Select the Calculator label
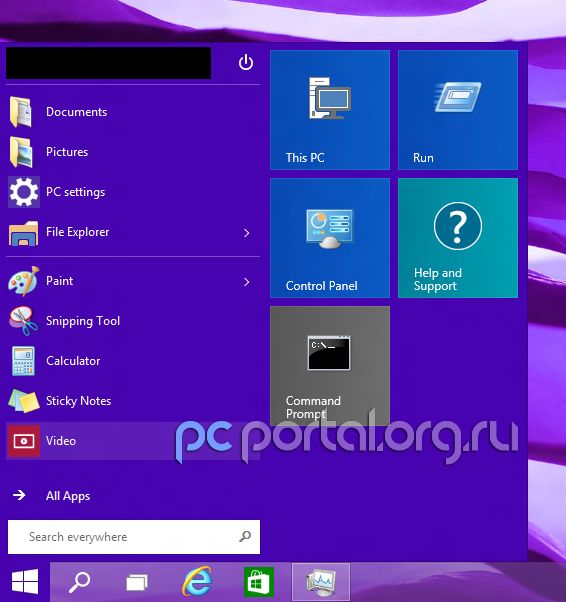The image size is (566, 602). point(73,361)
